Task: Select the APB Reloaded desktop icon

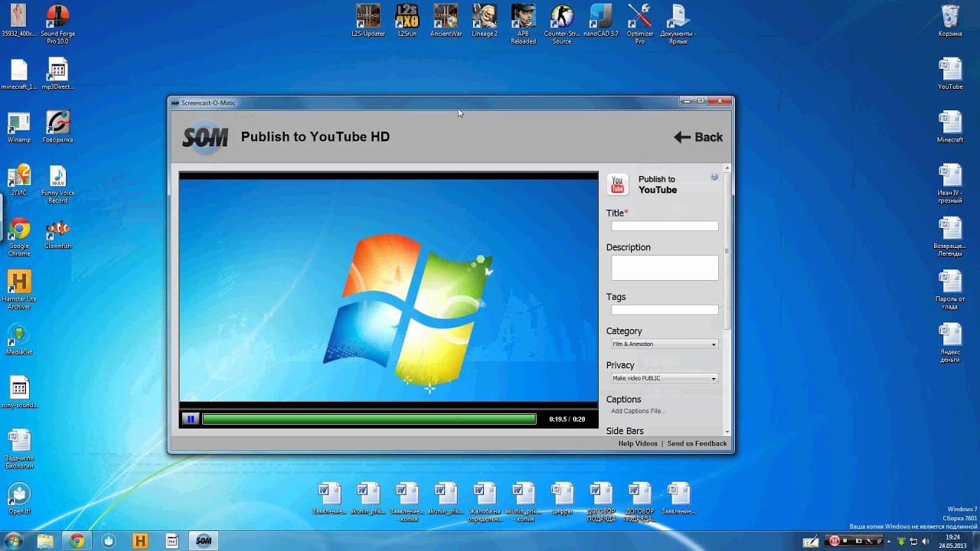Action: (524, 24)
